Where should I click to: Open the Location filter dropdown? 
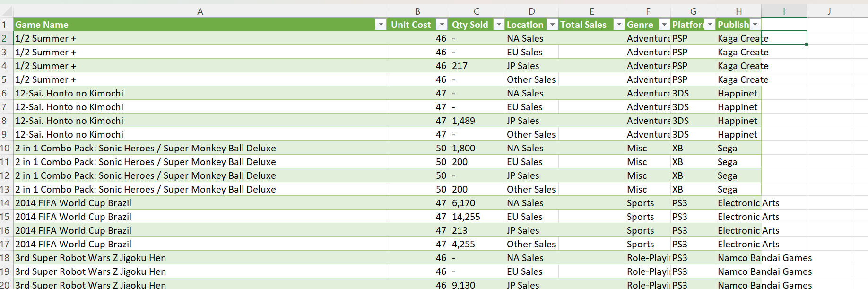552,24
